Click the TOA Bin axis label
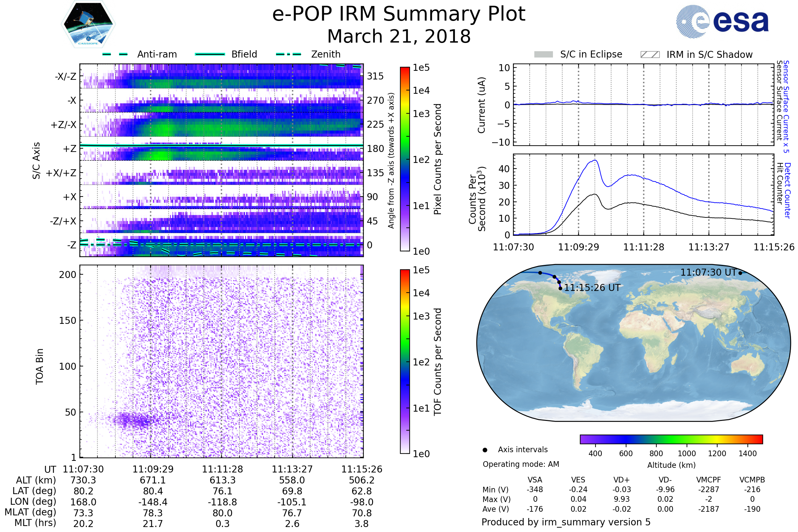798x532 pixels. [40, 366]
